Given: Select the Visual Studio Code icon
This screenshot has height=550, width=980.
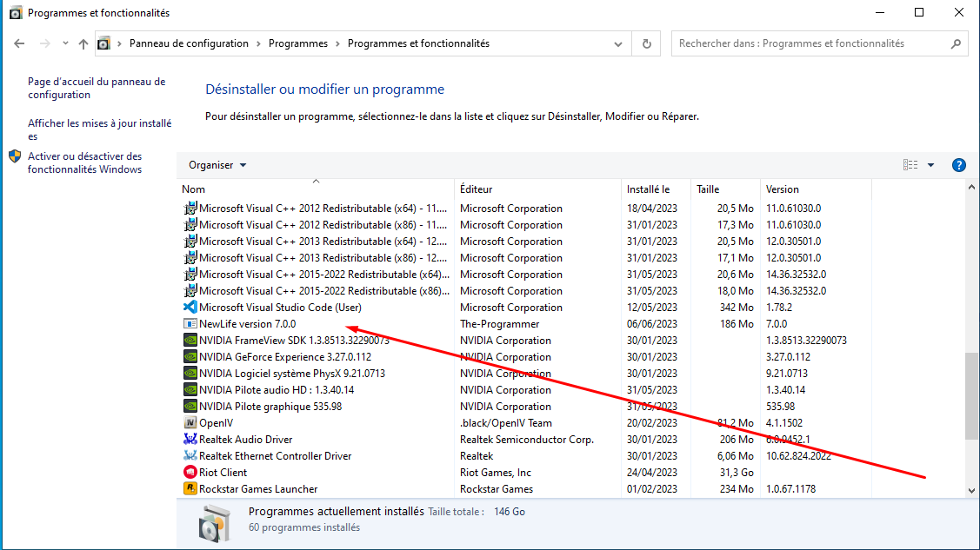Looking at the screenshot, I should pos(190,308).
